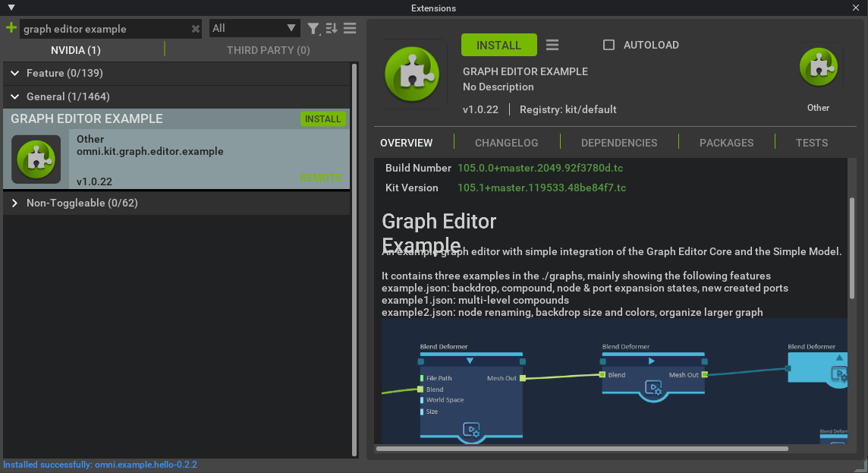The image size is (868, 473).
Task: Click the small INSTALL button in list row
Action: pos(322,119)
